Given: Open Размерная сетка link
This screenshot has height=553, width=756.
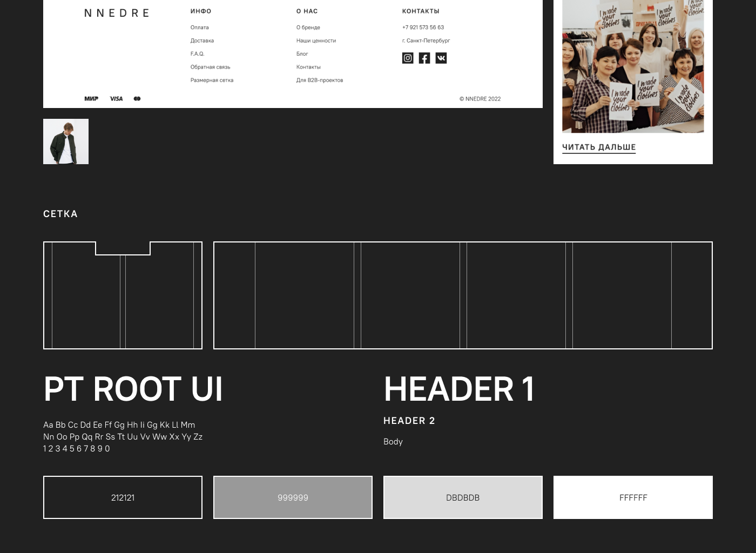Looking at the screenshot, I should click(x=212, y=80).
